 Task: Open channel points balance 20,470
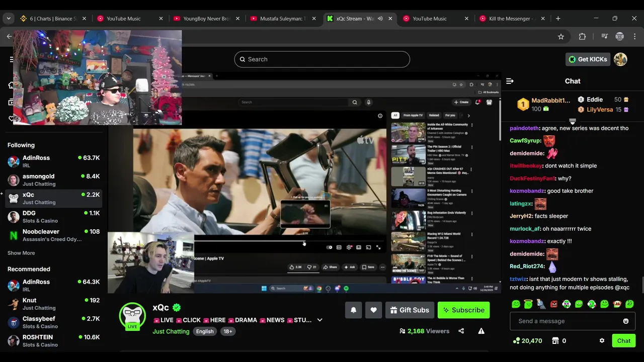(x=527, y=341)
